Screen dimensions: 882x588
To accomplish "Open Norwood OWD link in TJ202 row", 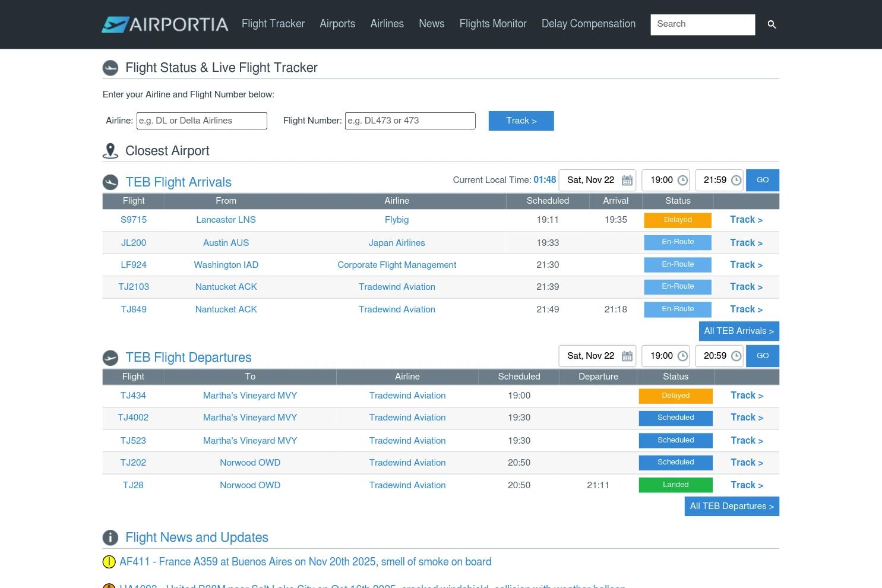I will [x=250, y=463].
